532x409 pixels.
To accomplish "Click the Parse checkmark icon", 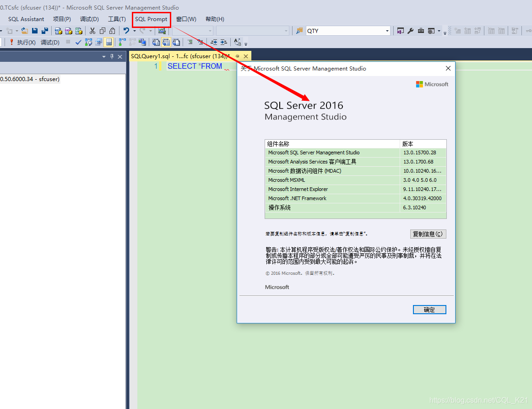I will 78,42.
